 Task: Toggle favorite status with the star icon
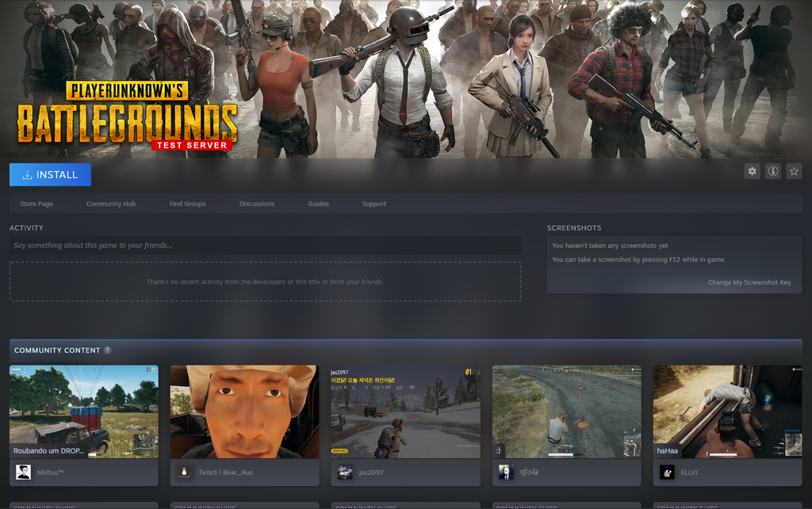pyautogui.click(x=793, y=170)
